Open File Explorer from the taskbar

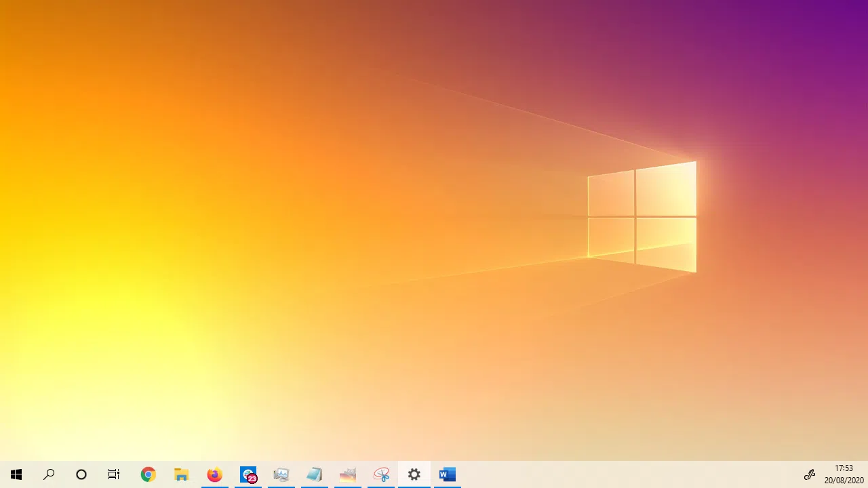click(181, 474)
